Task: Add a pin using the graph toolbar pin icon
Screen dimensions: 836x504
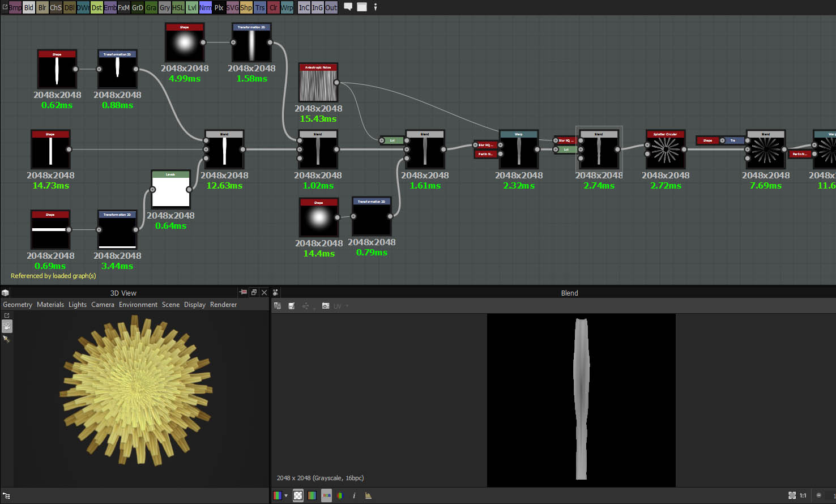Action: click(x=376, y=7)
